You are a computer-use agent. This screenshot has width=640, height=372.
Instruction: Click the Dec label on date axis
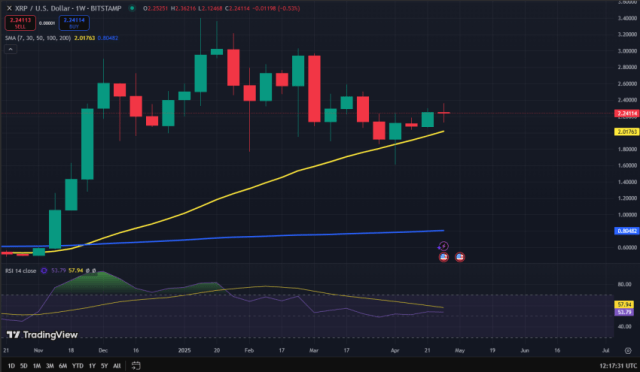pyautogui.click(x=103, y=350)
